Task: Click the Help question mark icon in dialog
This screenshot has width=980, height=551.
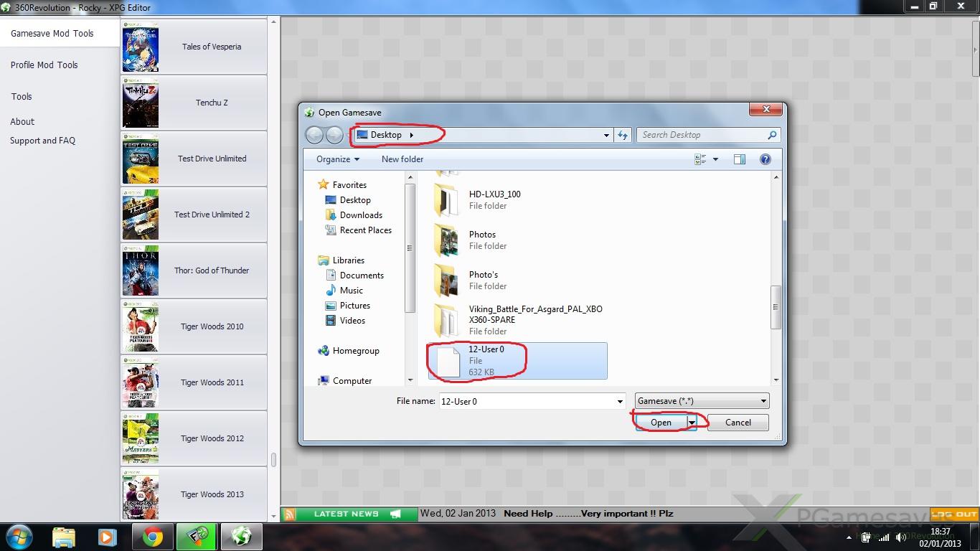Action: coord(765,159)
